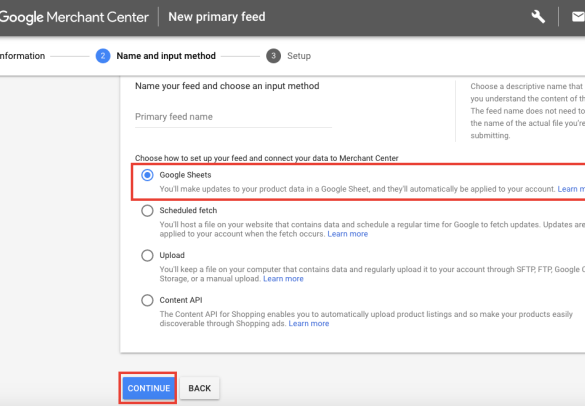Viewport: 585px width, 406px height.
Task: Open Learn more link under Upload
Action: (x=283, y=279)
